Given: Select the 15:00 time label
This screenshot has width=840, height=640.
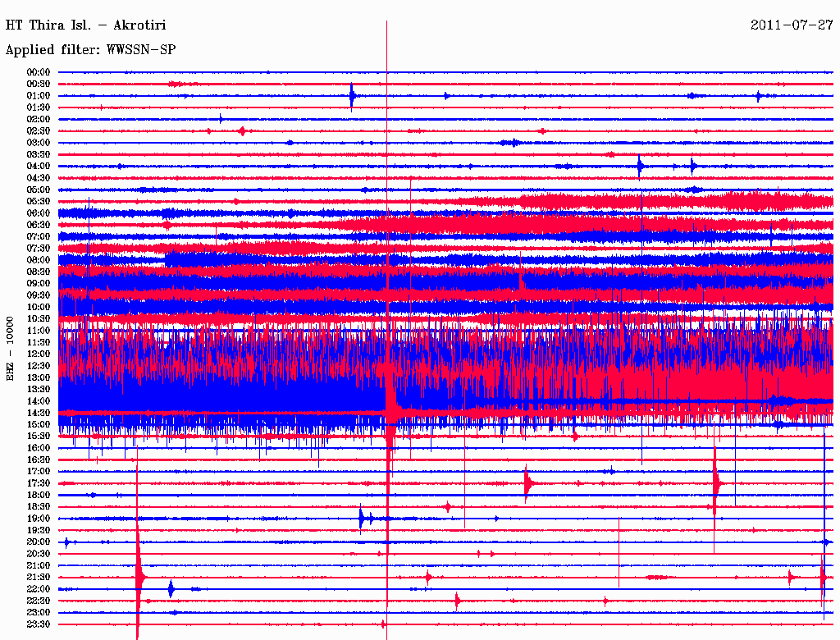Looking at the screenshot, I should tap(39, 425).
